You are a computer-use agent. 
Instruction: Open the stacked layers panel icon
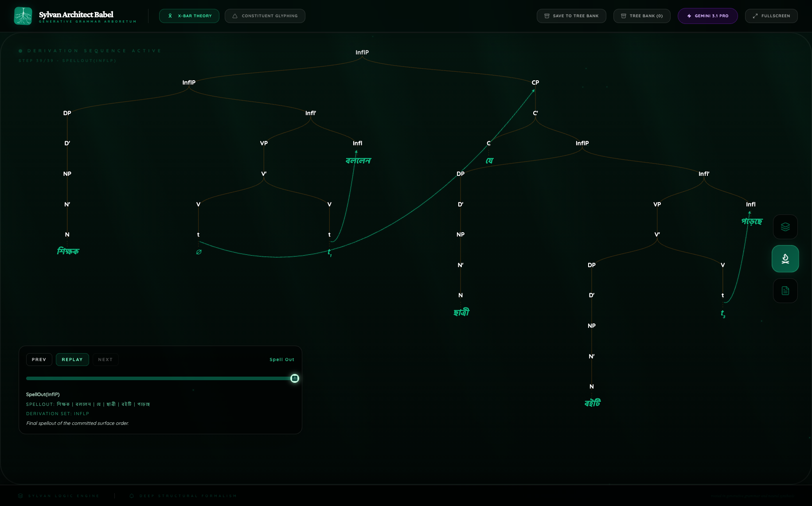click(785, 227)
